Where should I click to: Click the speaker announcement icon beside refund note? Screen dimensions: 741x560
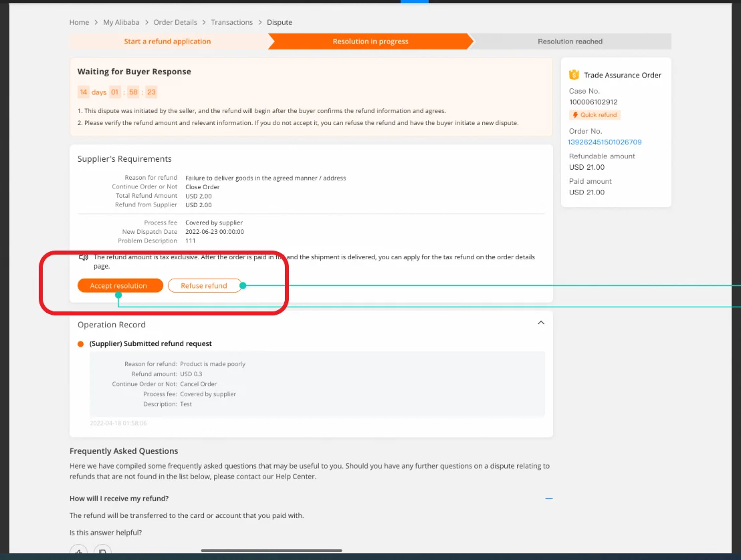(84, 257)
